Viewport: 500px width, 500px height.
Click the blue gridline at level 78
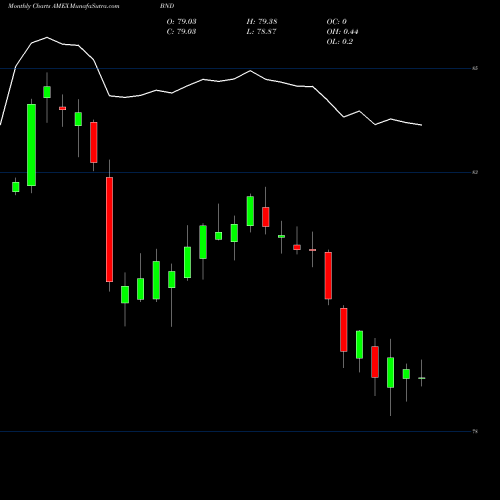coord(235,432)
